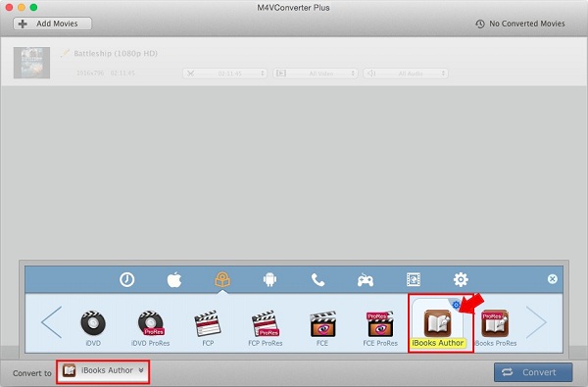Switch to the Apple software tab

click(x=222, y=280)
